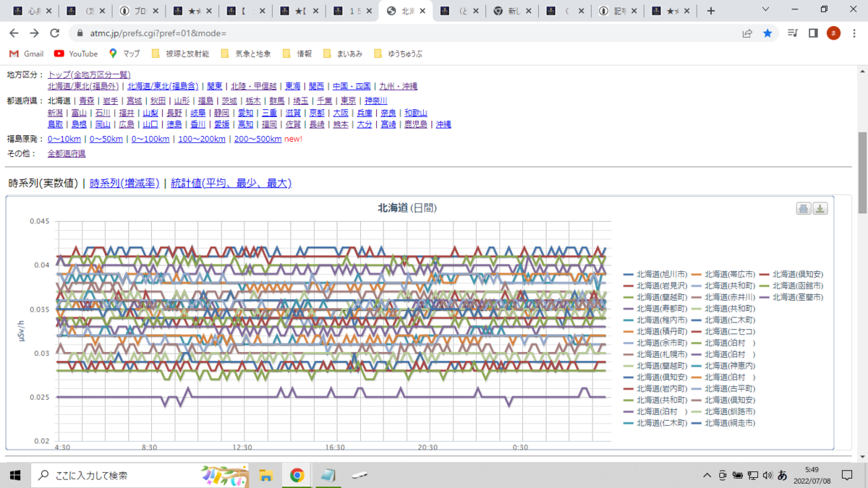Image resolution: width=868 pixels, height=488 pixels.
Task: Open a new browser tab with plus
Action: click(711, 11)
